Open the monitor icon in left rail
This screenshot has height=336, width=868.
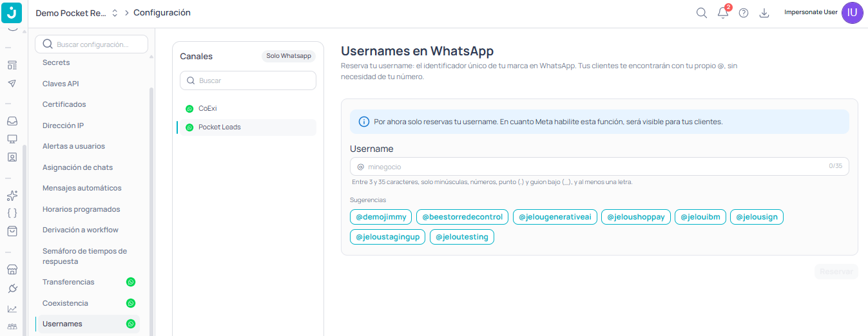pos(12,139)
